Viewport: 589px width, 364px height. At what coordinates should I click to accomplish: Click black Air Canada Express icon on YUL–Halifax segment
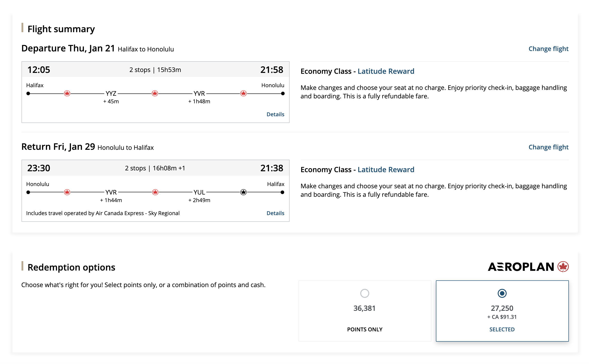coord(243,192)
